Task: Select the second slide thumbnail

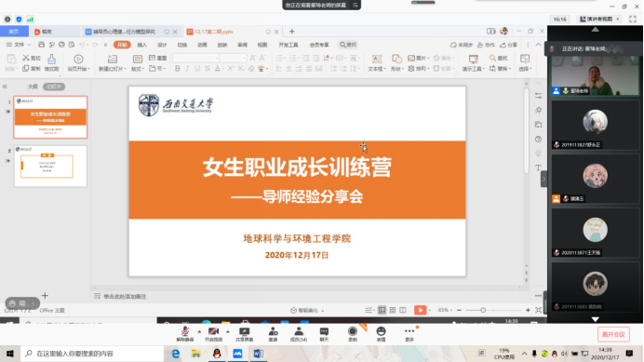Action: point(50,167)
